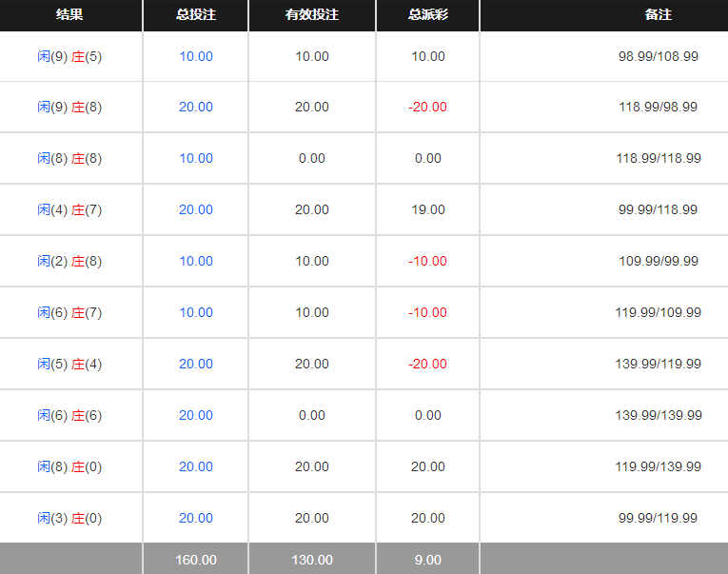Click blue 20.00 bet in 闲(6) 庄(6) row
728x574 pixels.
pyautogui.click(x=196, y=416)
